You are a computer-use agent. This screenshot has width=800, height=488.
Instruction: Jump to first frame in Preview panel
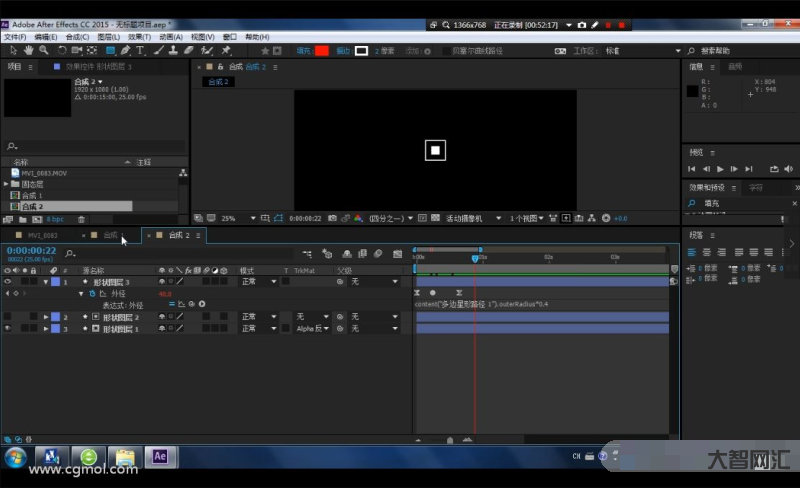691,168
